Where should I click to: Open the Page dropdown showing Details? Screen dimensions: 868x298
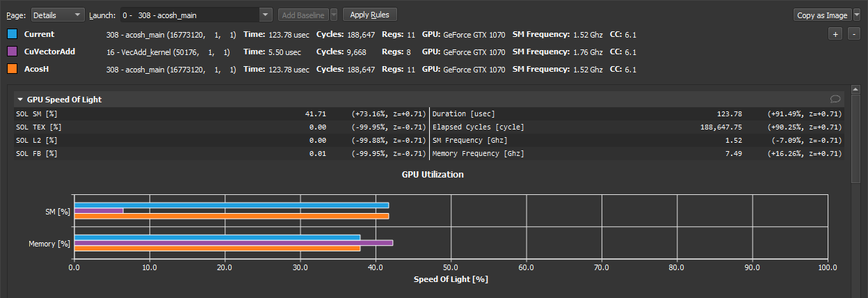click(x=58, y=15)
